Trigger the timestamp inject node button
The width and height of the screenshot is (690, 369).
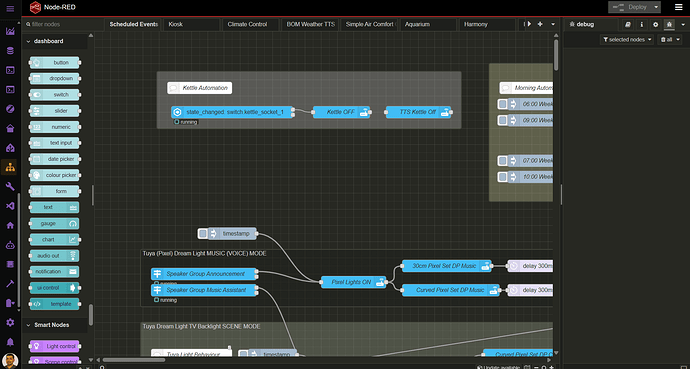click(202, 234)
